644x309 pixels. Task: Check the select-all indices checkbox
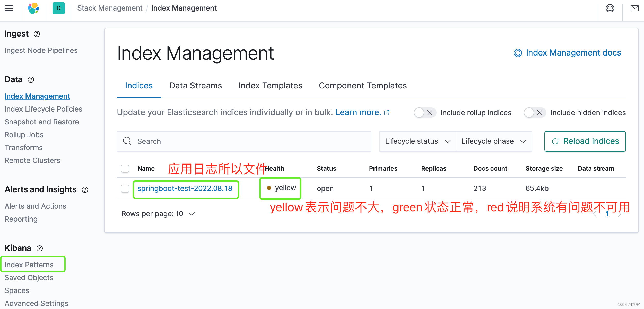[125, 169]
